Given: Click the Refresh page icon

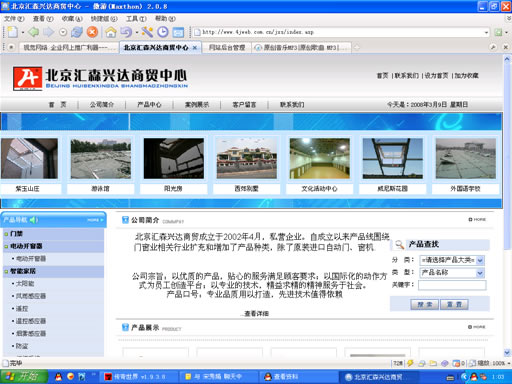Looking at the screenshot, I should tap(77, 32).
